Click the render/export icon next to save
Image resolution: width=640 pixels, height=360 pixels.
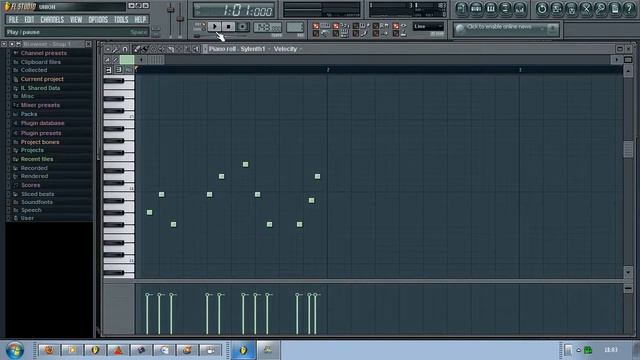tap(571, 9)
